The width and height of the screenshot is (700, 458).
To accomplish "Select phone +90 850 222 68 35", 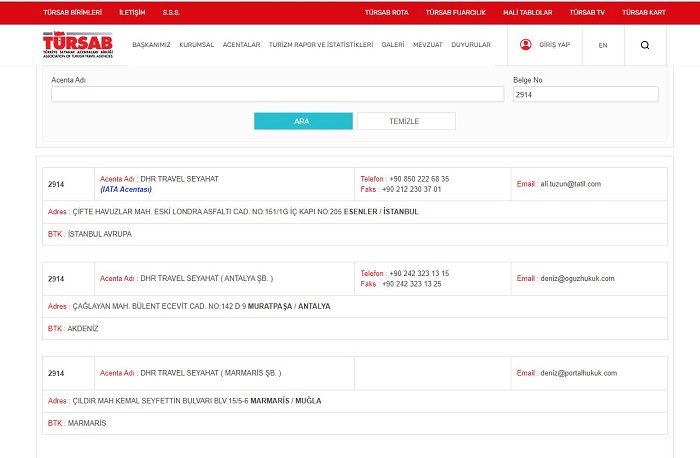I will tap(419, 179).
